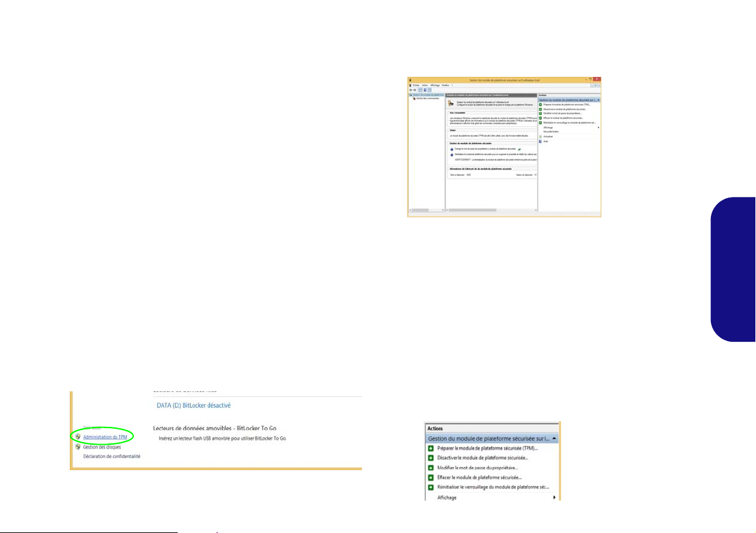Click 'Effacer le module de plateforme sécurisée' in the enlarged Actions pane

[x=479, y=478]
